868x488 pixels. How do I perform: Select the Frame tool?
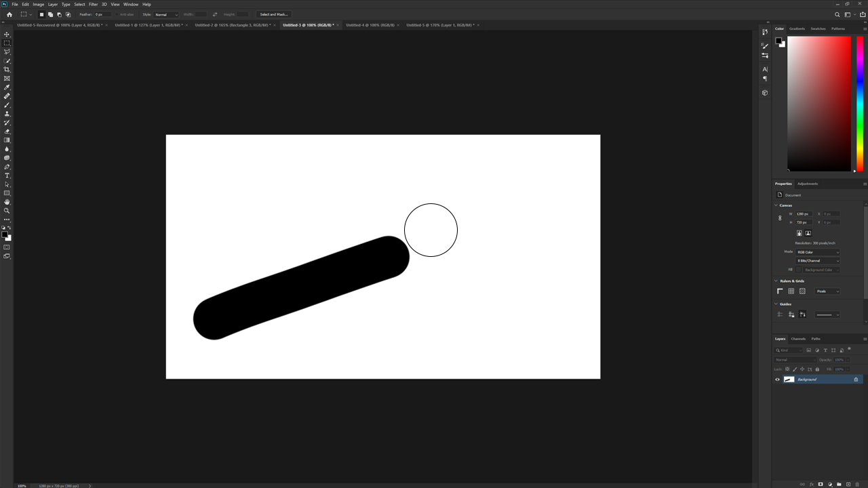tap(7, 79)
